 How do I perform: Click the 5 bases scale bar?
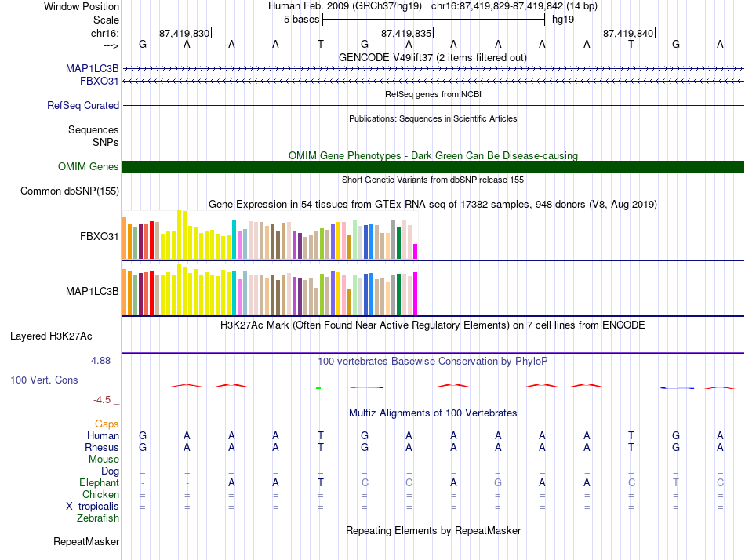click(x=434, y=20)
